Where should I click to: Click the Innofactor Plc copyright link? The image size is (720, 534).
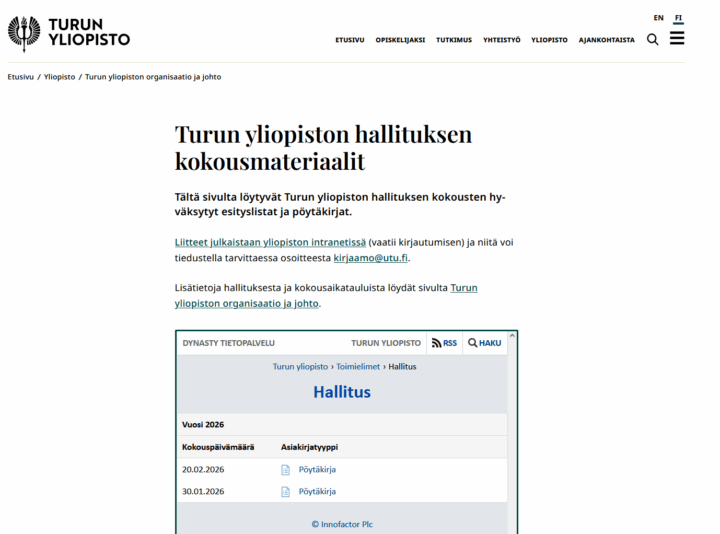pos(342,524)
